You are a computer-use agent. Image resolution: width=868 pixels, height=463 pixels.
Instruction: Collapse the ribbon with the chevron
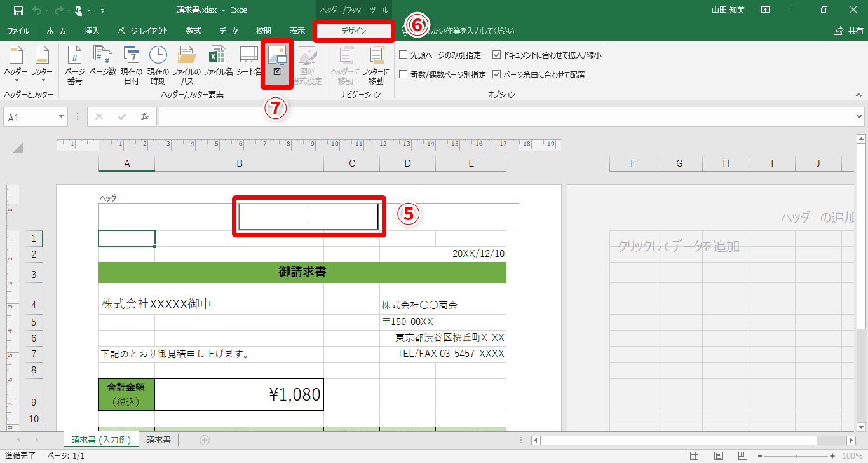[858, 94]
